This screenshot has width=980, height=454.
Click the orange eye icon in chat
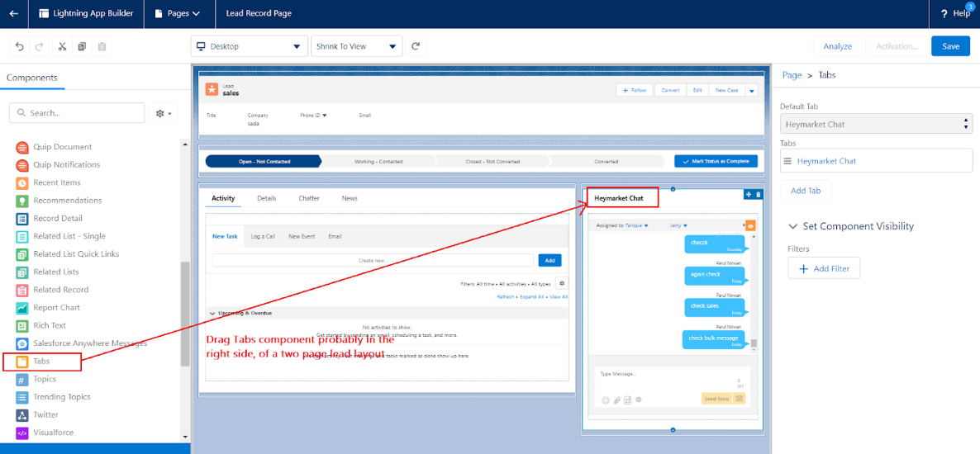tap(750, 225)
